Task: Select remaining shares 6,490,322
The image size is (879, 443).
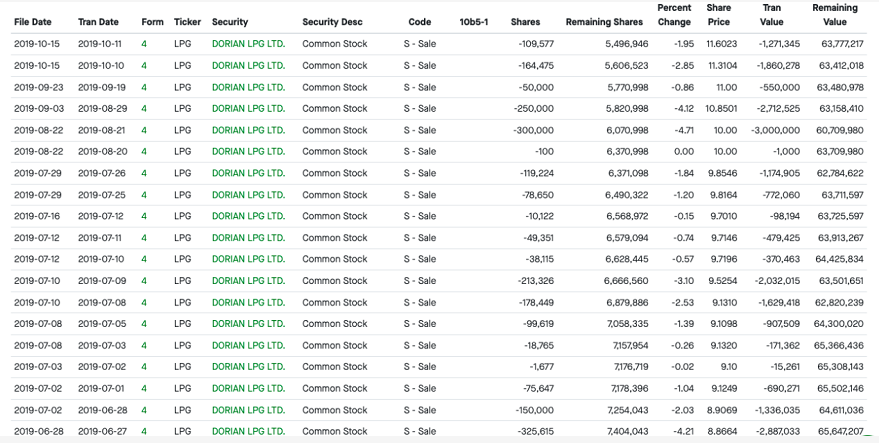Action: [x=628, y=195]
